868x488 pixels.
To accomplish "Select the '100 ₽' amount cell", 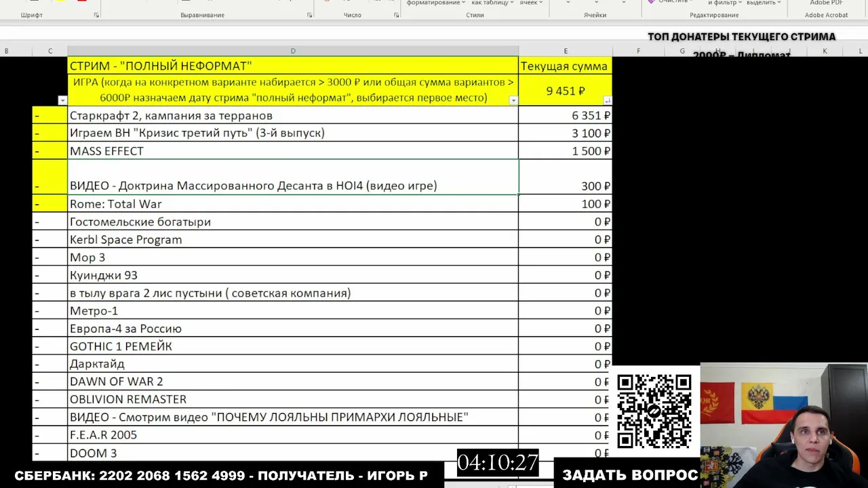I will coord(566,204).
